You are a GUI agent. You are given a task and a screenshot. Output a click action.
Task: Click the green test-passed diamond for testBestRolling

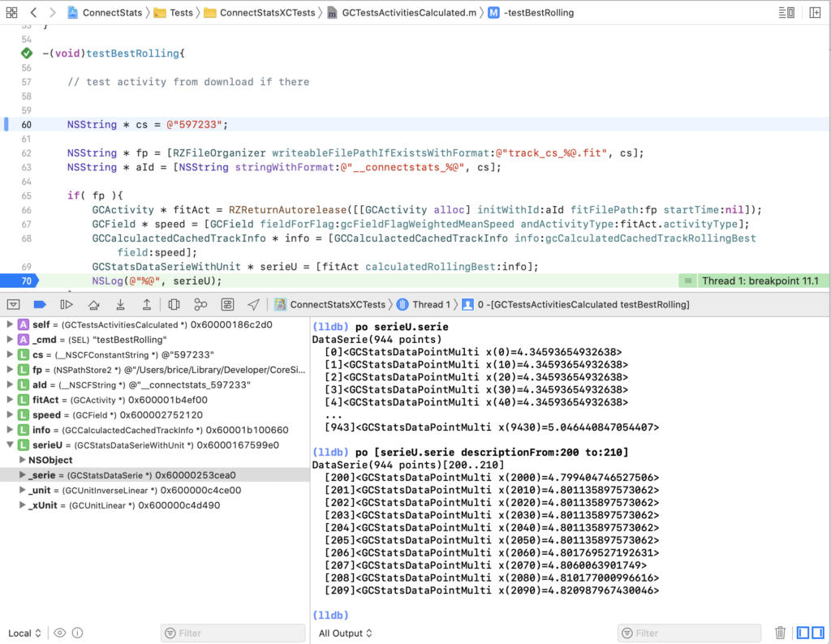coord(27,54)
